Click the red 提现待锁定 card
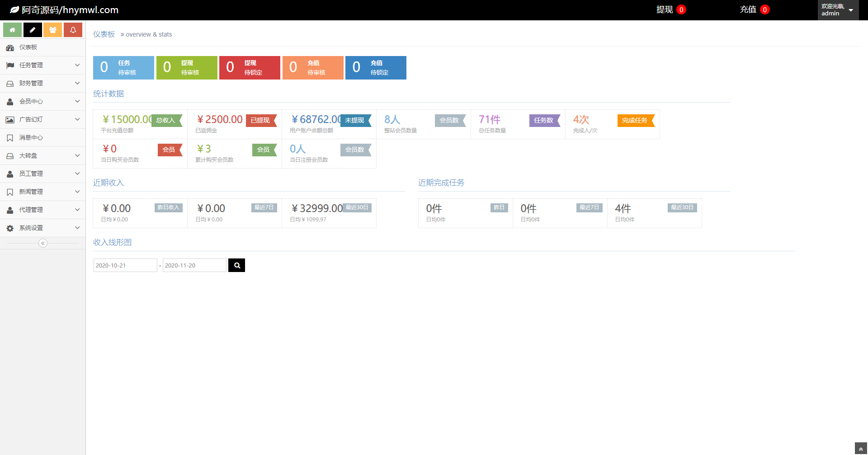The width and height of the screenshot is (868, 455). 250,67
